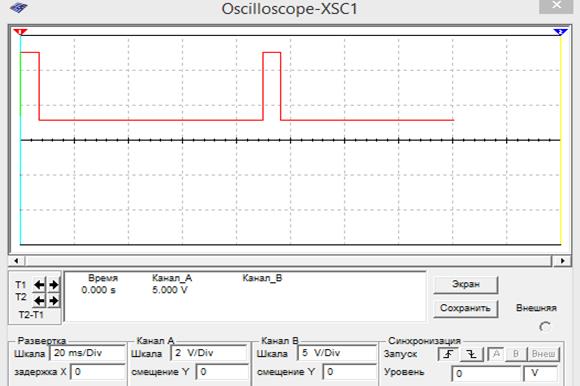The image size is (580, 386).
Task: Select blue T2 cursor marker
Action: click(561, 32)
